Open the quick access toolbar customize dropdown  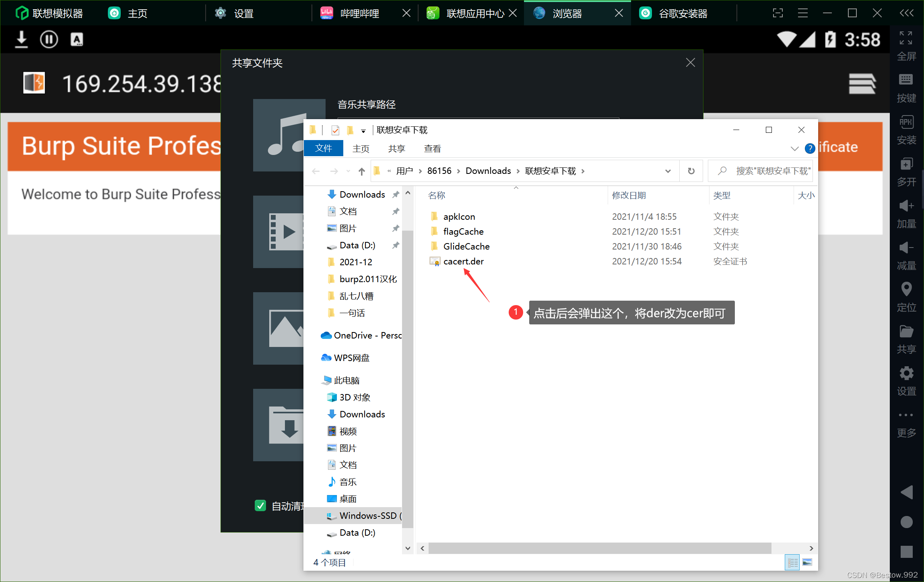363,131
